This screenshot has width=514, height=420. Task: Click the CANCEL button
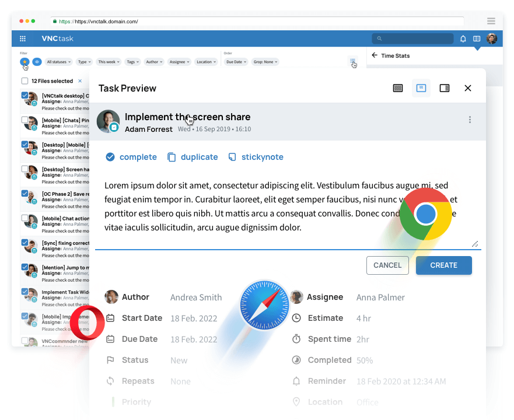387,265
